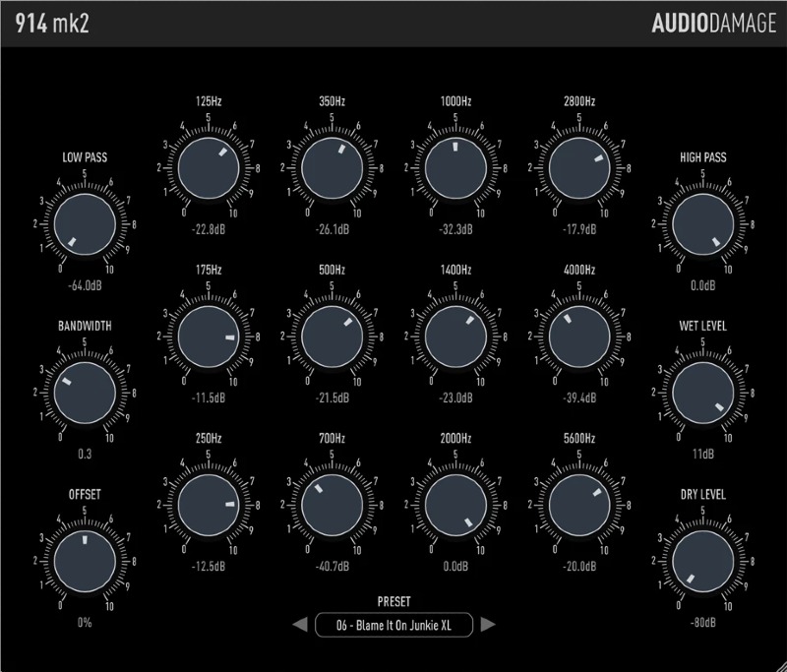Click the DRY LEVEL label

point(702,494)
